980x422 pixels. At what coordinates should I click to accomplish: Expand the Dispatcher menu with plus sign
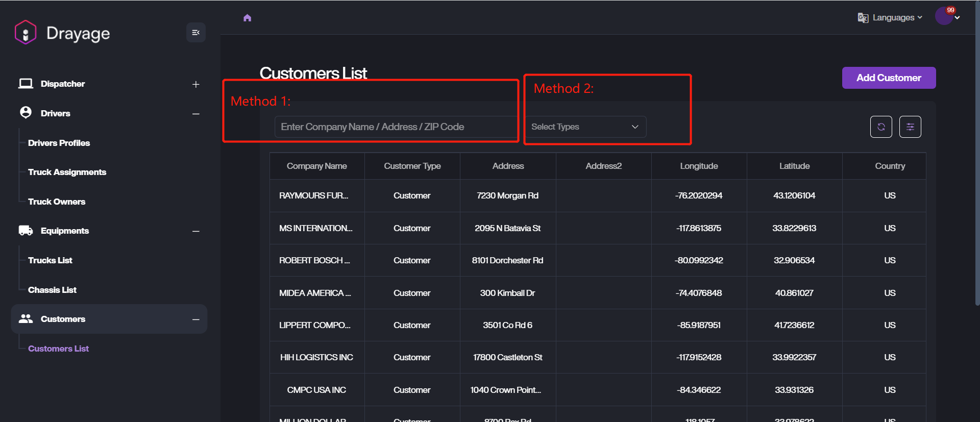[x=195, y=84]
